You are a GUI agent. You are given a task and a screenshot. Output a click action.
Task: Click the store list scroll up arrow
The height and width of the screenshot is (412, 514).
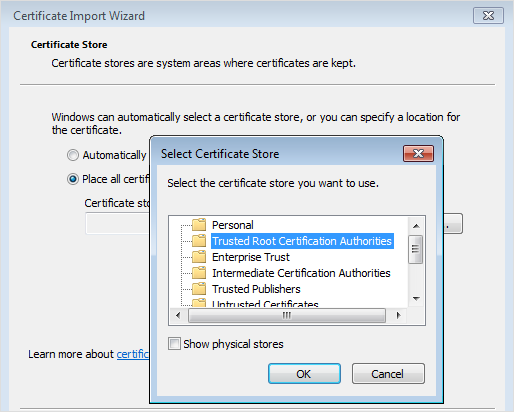tap(416, 226)
